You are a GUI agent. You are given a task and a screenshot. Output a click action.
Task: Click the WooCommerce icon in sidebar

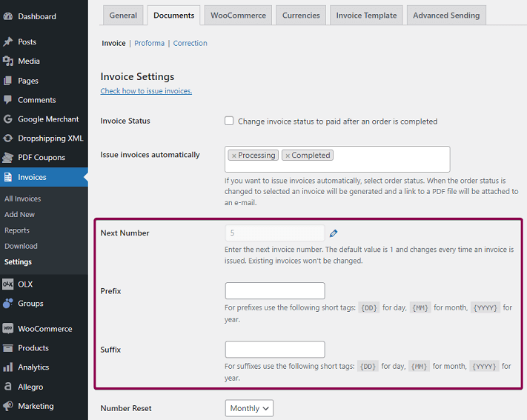(x=8, y=329)
